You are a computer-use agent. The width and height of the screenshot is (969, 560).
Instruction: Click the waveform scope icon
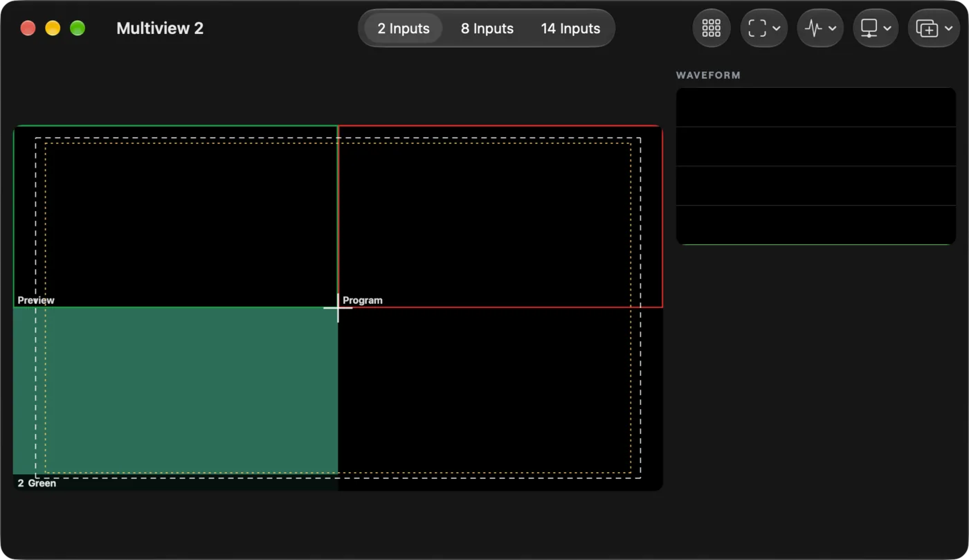click(x=813, y=28)
